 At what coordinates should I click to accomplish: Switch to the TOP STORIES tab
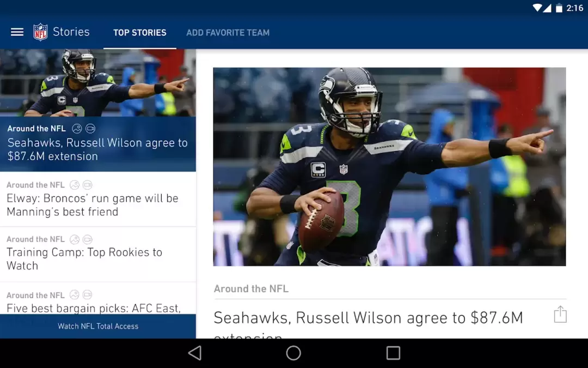click(x=140, y=33)
